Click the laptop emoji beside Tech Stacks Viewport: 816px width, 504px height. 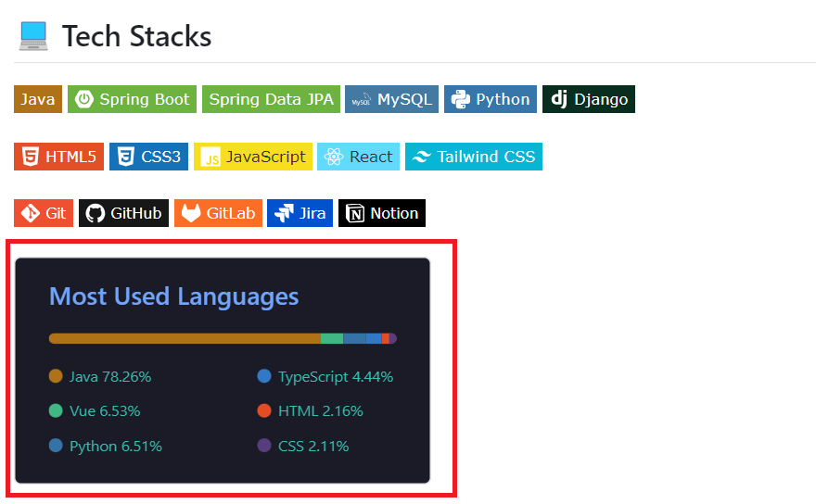click(x=33, y=36)
